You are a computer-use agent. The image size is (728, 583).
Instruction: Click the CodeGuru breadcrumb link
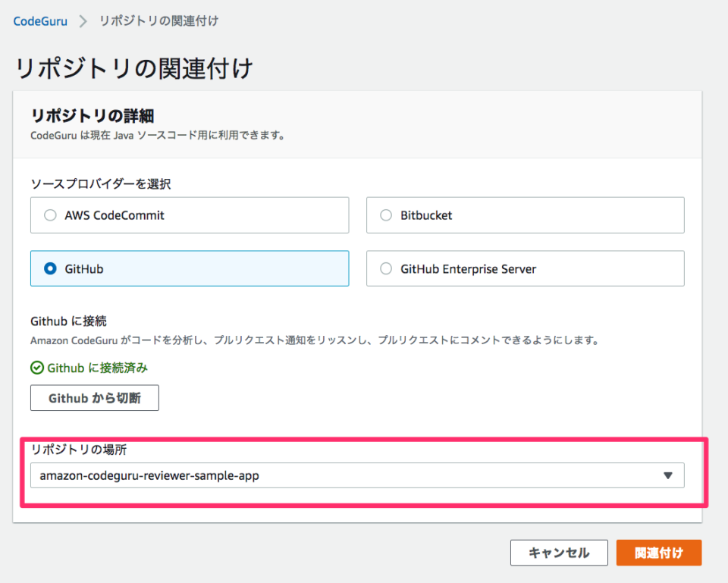tap(40, 21)
